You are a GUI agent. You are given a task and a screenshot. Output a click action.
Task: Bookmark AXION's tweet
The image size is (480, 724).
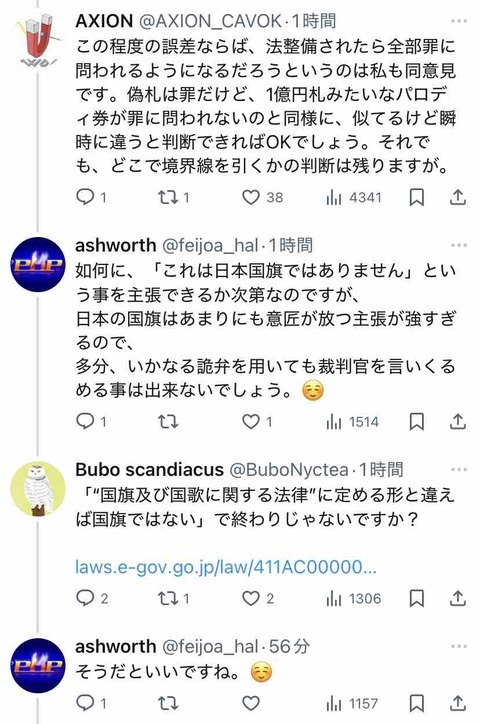click(417, 197)
